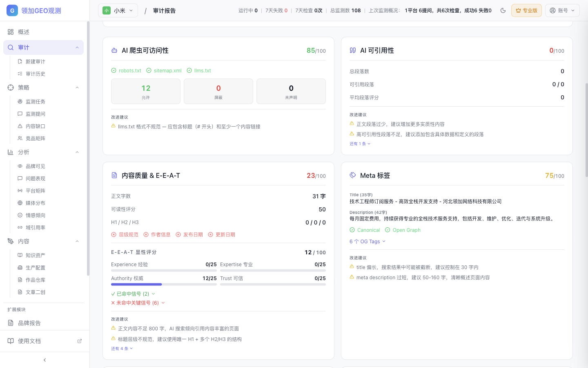
Task: Click the 审计报告 breadcrumb text
Action: point(164,11)
